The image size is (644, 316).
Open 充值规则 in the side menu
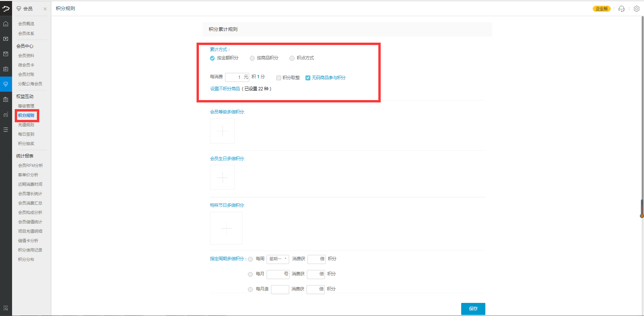click(x=26, y=125)
